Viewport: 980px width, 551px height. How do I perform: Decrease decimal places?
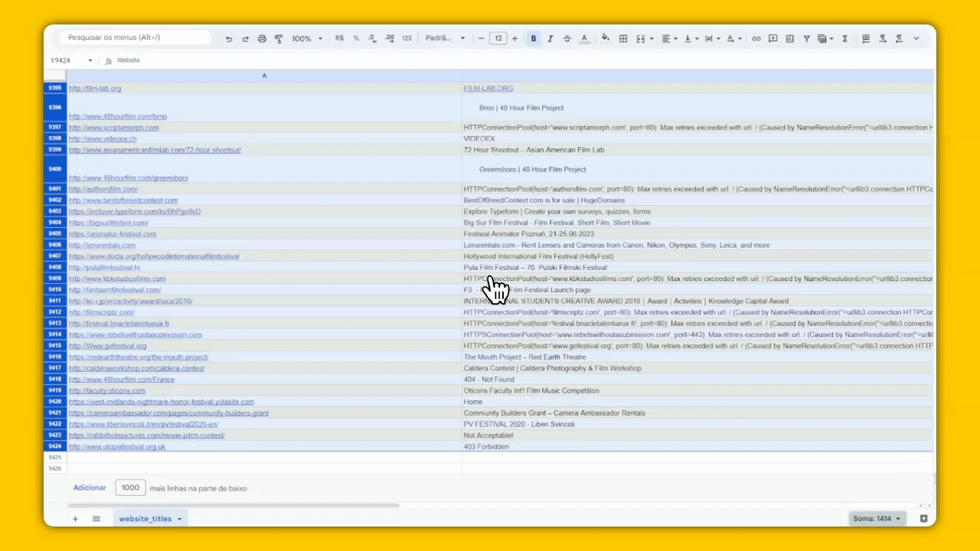[372, 38]
